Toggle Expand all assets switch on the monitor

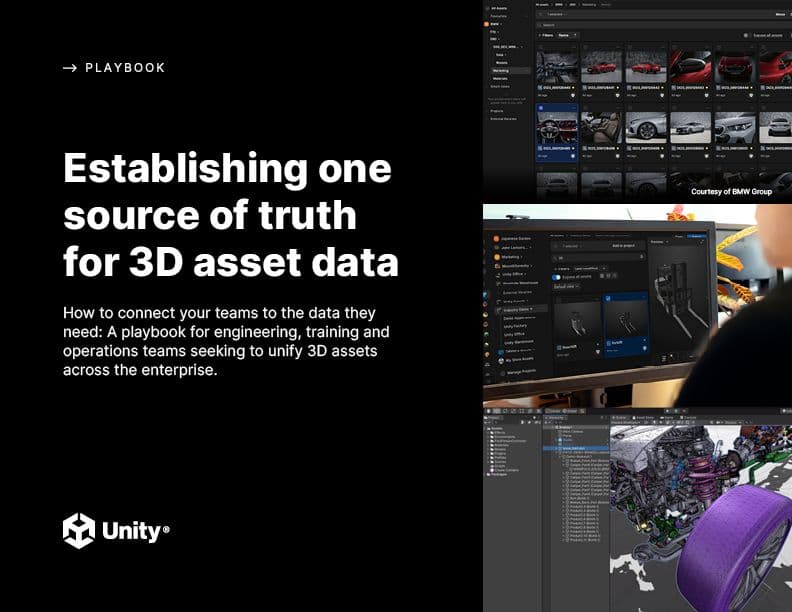pyautogui.click(x=556, y=277)
